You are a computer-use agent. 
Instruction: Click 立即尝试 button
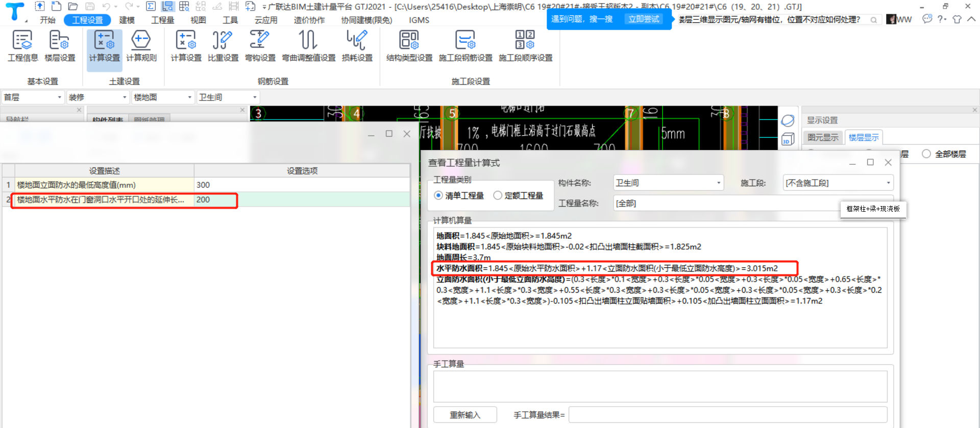(644, 19)
